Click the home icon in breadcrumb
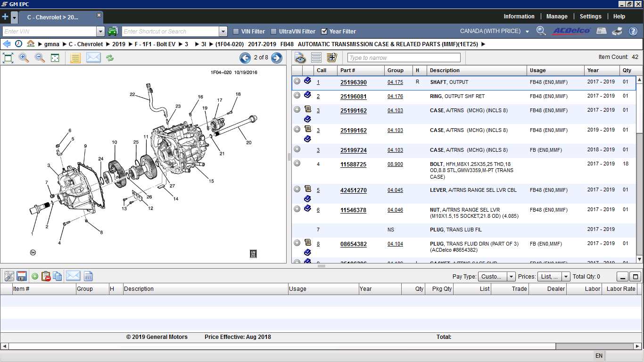The image size is (644, 362). (31, 44)
